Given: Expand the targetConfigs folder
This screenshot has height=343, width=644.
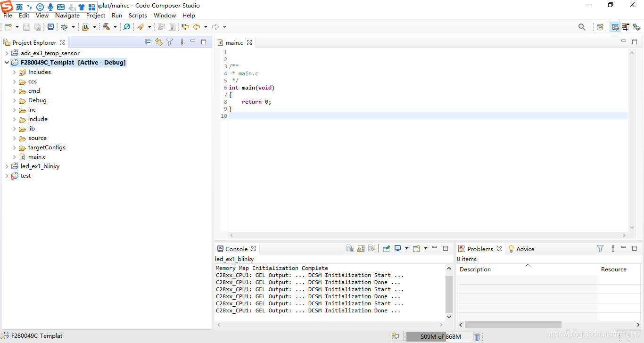Looking at the screenshot, I should (14, 147).
